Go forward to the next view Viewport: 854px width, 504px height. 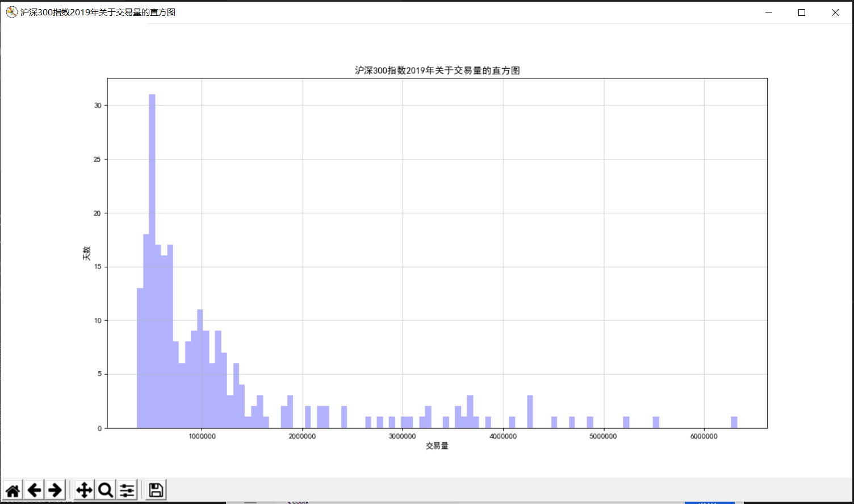[55, 490]
